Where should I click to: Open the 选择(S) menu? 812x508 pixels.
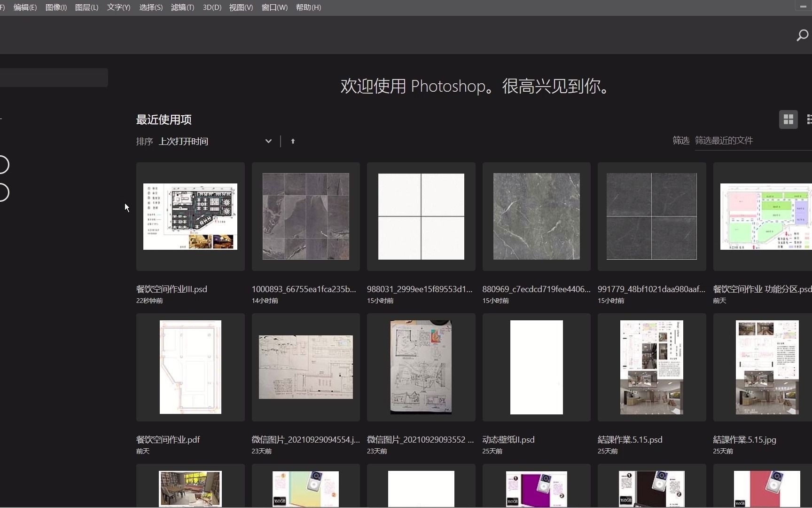click(151, 8)
